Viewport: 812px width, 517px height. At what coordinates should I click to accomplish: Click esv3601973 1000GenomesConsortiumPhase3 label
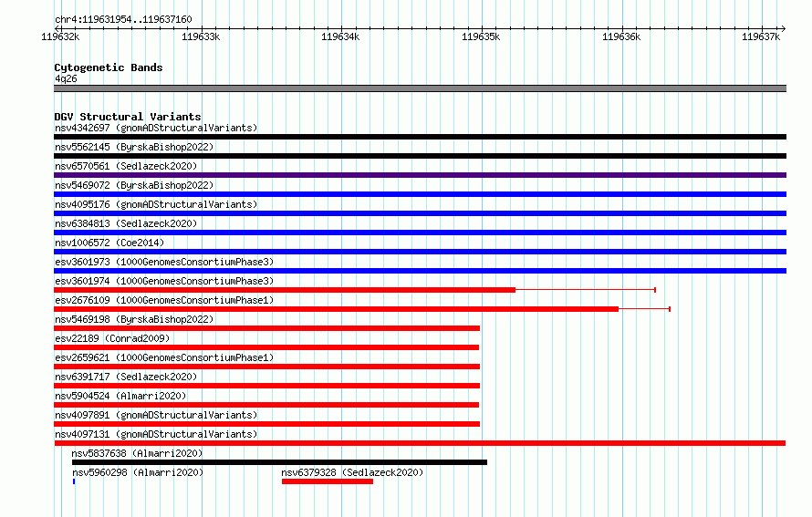pos(164,262)
